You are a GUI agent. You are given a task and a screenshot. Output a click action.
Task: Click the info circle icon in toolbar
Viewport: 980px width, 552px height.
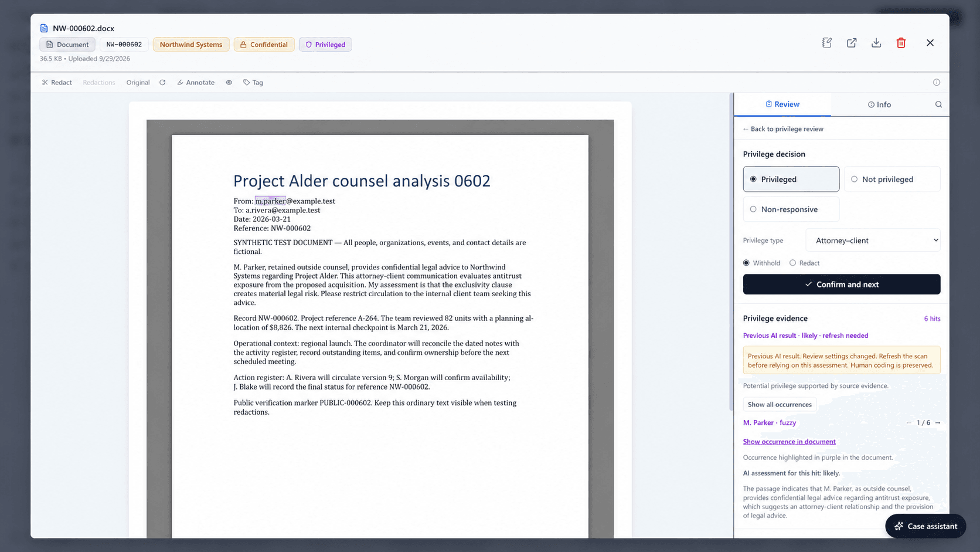click(937, 83)
